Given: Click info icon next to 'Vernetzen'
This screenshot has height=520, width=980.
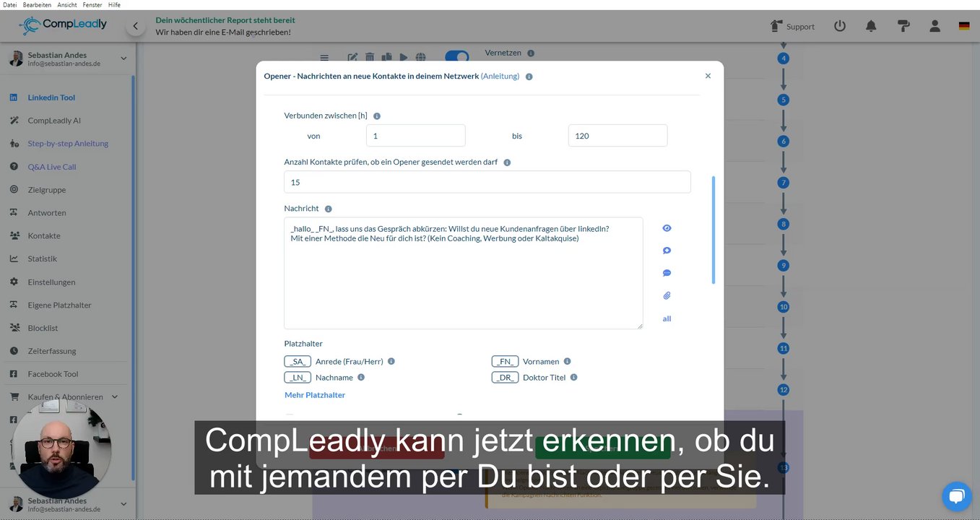Looking at the screenshot, I should 531,53.
